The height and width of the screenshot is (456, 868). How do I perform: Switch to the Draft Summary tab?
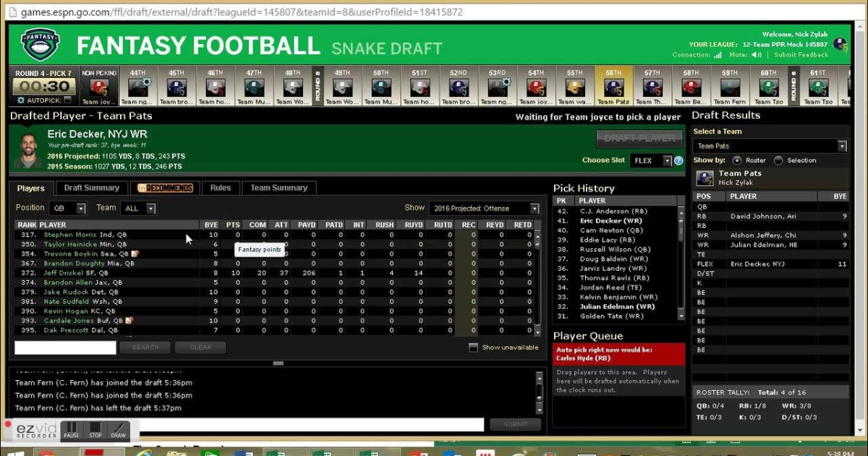point(91,188)
